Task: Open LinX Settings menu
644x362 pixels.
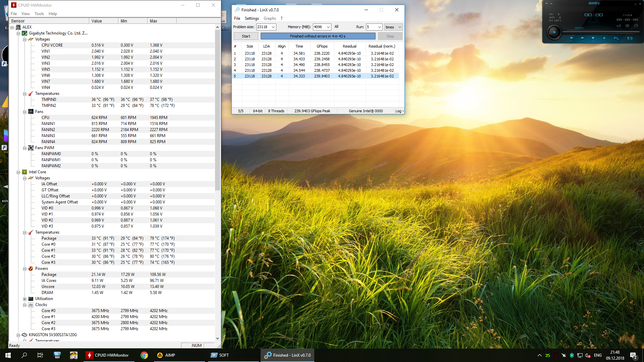Action: tap(252, 18)
